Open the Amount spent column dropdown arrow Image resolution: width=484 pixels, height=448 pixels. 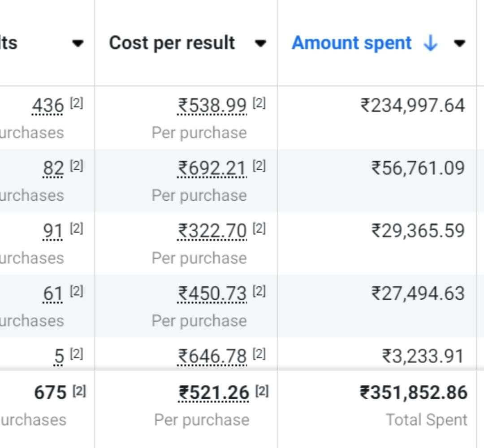(459, 43)
